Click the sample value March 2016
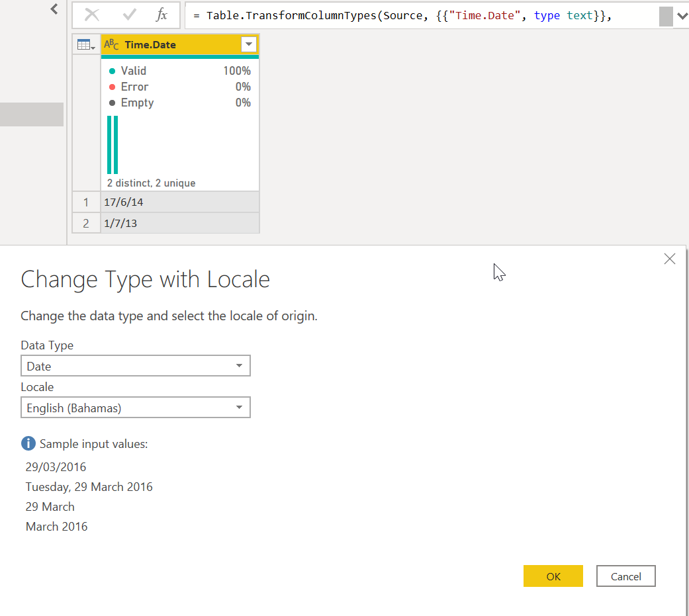The width and height of the screenshot is (689, 616). tap(57, 527)
